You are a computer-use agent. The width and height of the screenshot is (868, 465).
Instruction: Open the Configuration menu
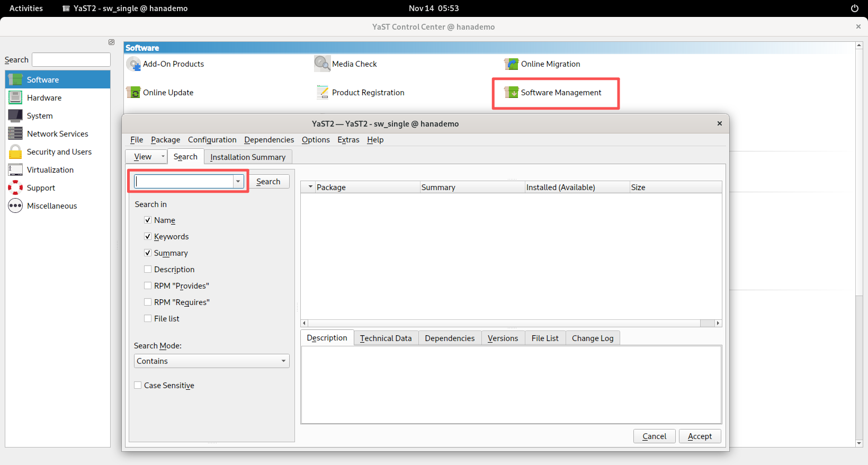(x=212, y=140)
